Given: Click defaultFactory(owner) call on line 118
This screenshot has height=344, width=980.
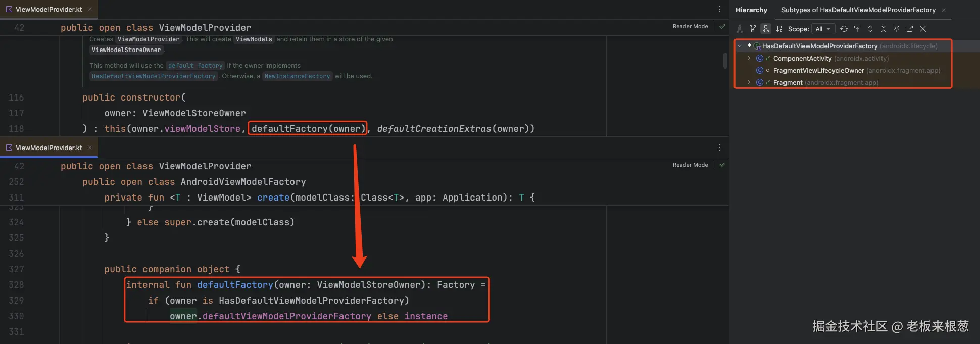Looking at the screenshot, I should 308,129.
